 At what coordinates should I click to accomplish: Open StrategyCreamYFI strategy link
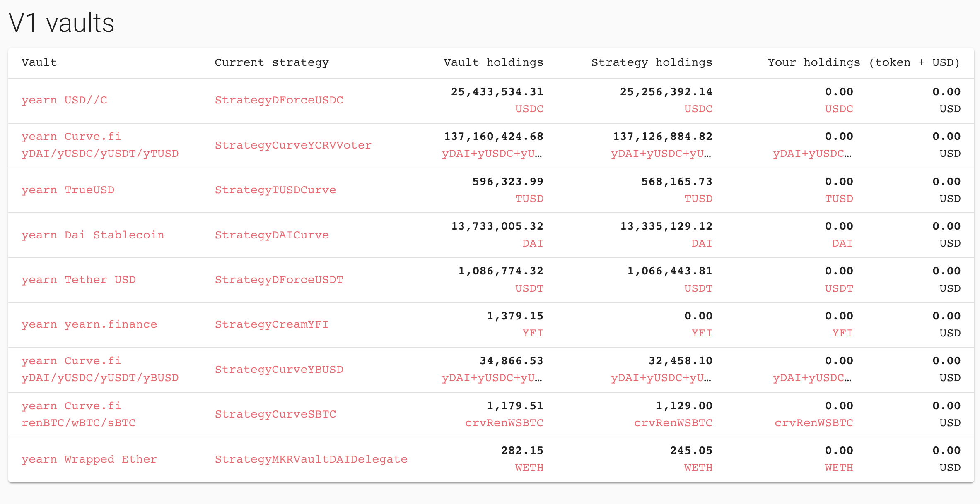pyautogui.click(x=272, y=324)
